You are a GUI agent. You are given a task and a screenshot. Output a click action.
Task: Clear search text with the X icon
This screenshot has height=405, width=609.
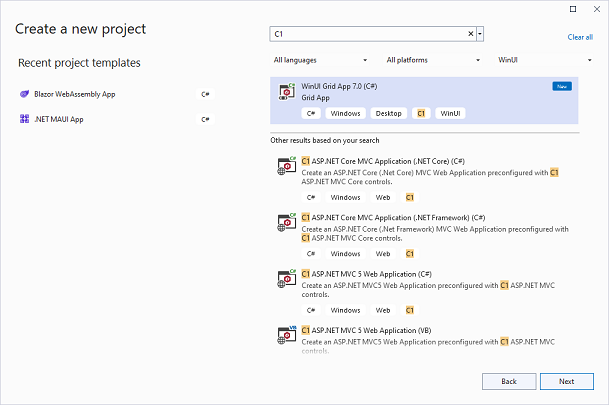pyautogui.click(x=471, y=34)
